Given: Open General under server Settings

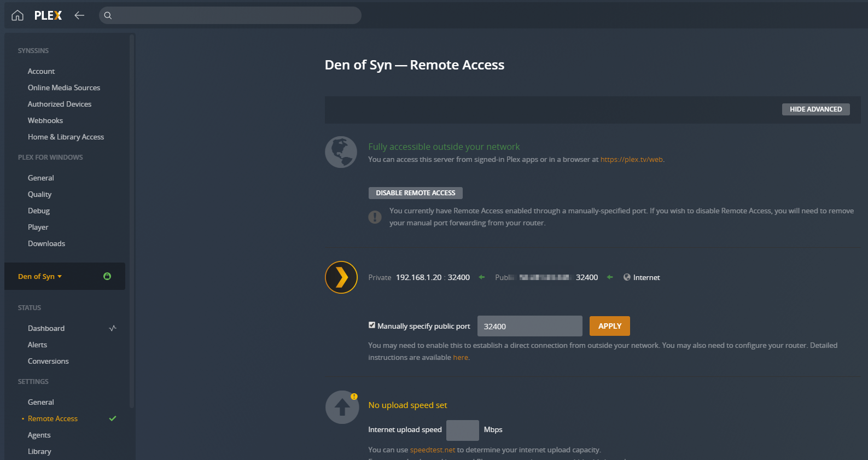Looking at the screenshot, I should tap(41, 402).
